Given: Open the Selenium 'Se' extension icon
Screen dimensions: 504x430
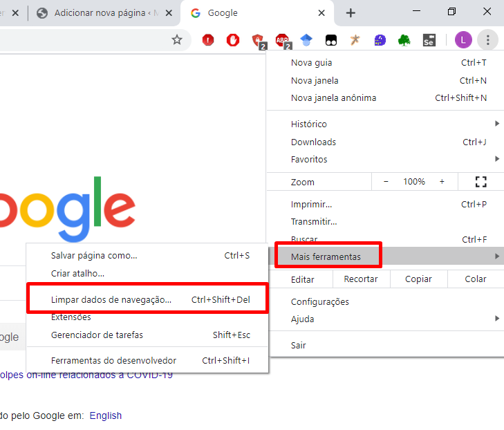Looking at the screenshot, I should [x=429, y=40].
